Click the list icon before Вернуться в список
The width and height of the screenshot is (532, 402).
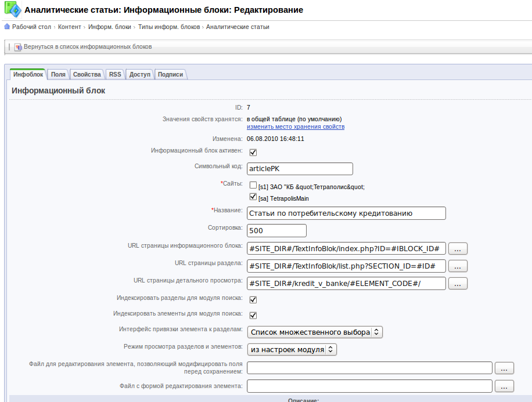click(x=18, y=47)
